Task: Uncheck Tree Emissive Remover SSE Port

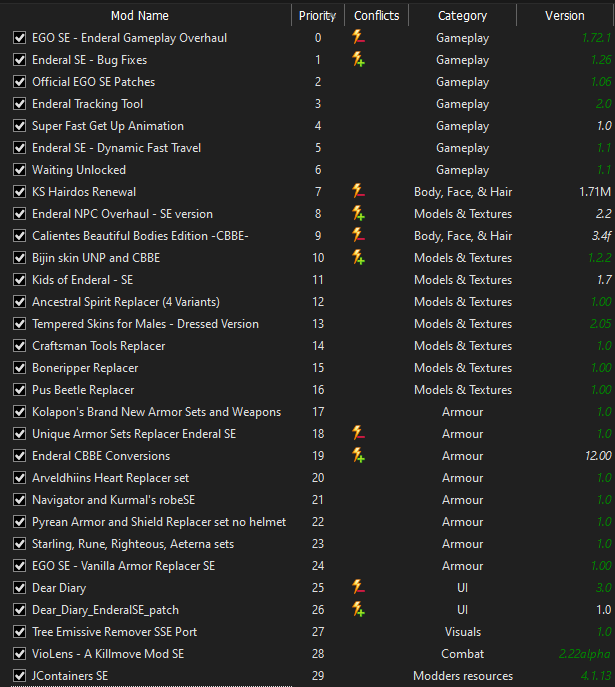Action: click(x=19, y=632)
